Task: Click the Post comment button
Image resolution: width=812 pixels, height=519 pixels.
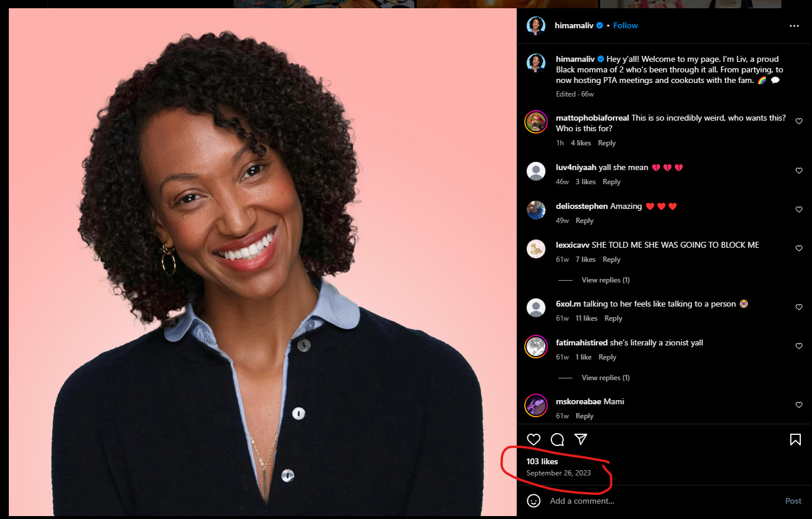Action: [x=793, y=501]
